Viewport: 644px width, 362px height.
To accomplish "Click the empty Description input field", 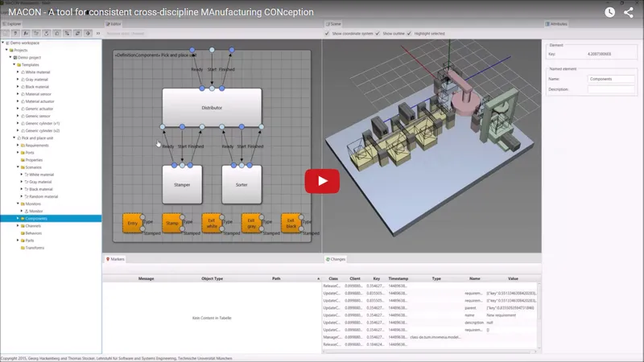I will point(611,89).
